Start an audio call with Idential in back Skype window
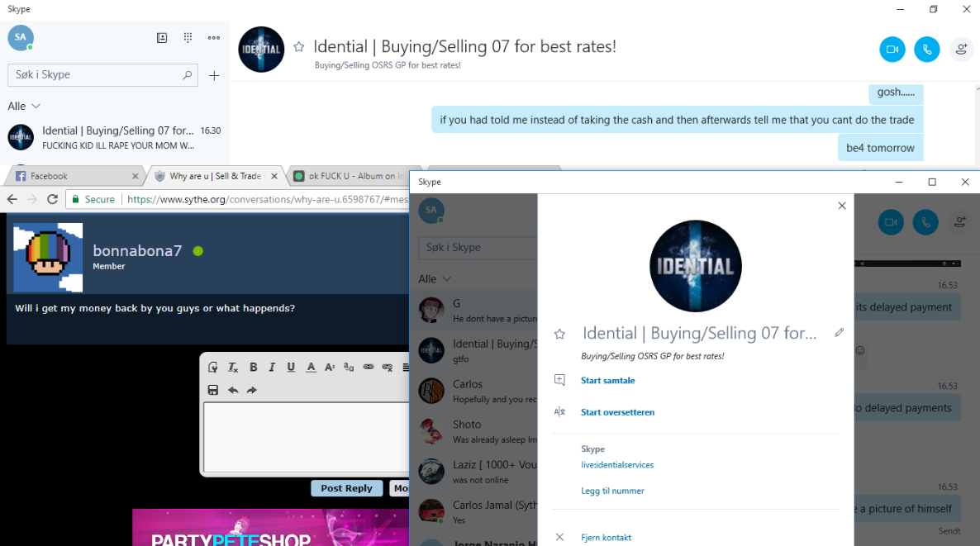980x546 pixels. point(927,50)
